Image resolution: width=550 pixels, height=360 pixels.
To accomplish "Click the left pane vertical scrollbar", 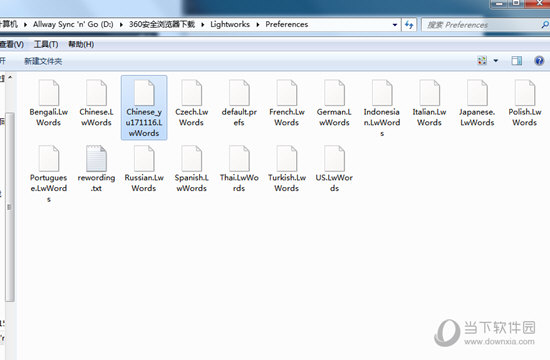I will (x=10, y=207).
